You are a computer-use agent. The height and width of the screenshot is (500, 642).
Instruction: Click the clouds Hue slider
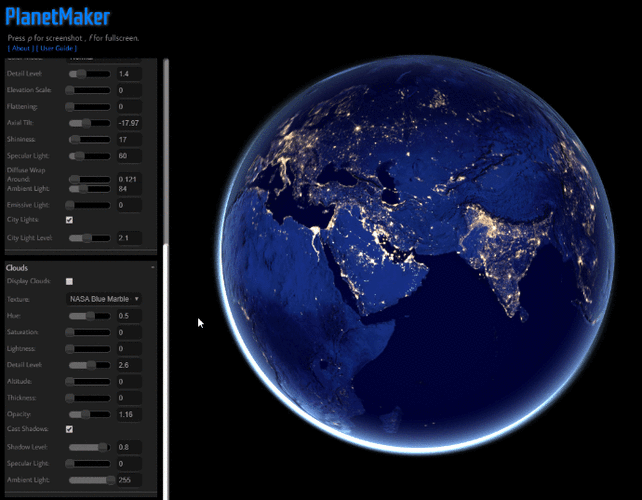tap(89, 316)
